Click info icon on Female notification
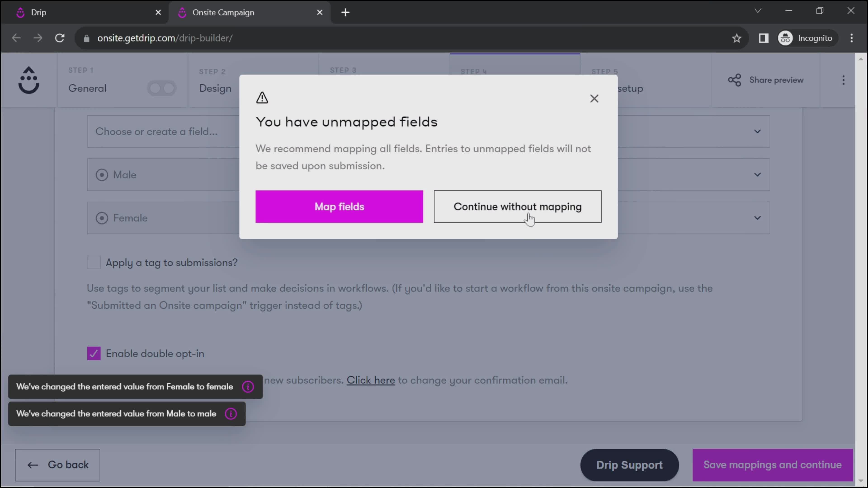Image resolution: width=868 pixels, height=488 pixels. coord(248,387)
